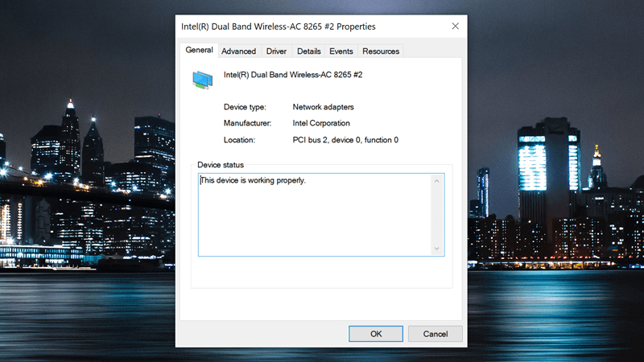Image resolution: width=644 pixels, height=362 pixels.
Task: Open the Resources tab
Action: [x=381, y=51]
